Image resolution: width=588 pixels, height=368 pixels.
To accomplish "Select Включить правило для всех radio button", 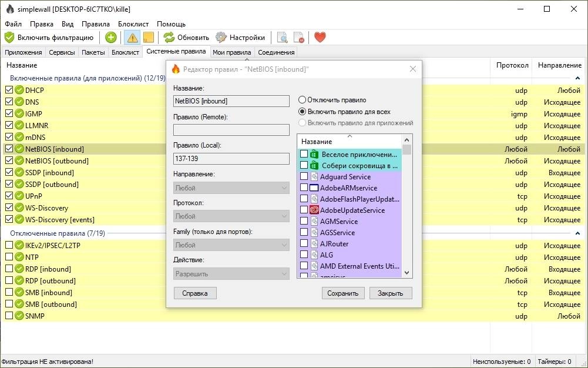I will tap(303, 112).
